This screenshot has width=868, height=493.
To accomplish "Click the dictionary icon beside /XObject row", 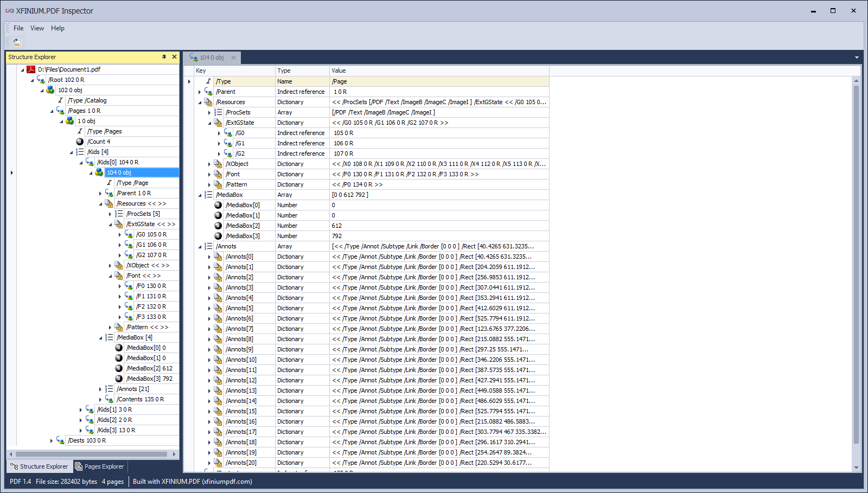I will point(218,164).
